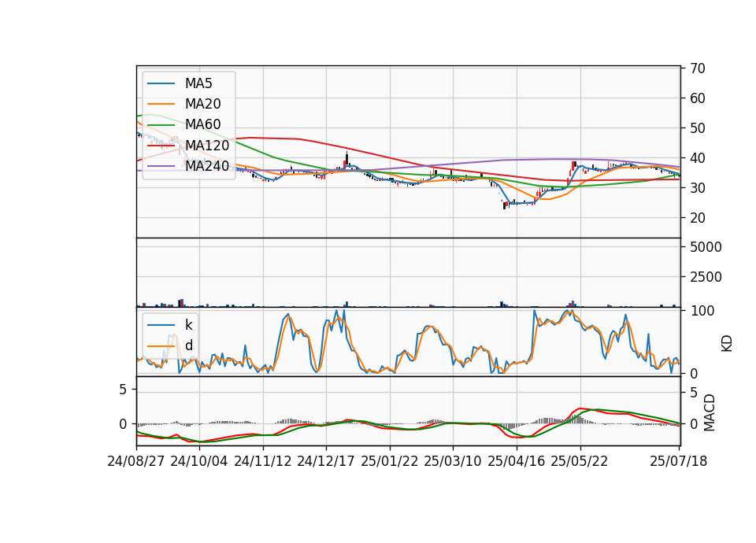Screen dimensions: 756x543
Task: Click the 24/12/17 date label
Action: (x=325, y=461)
